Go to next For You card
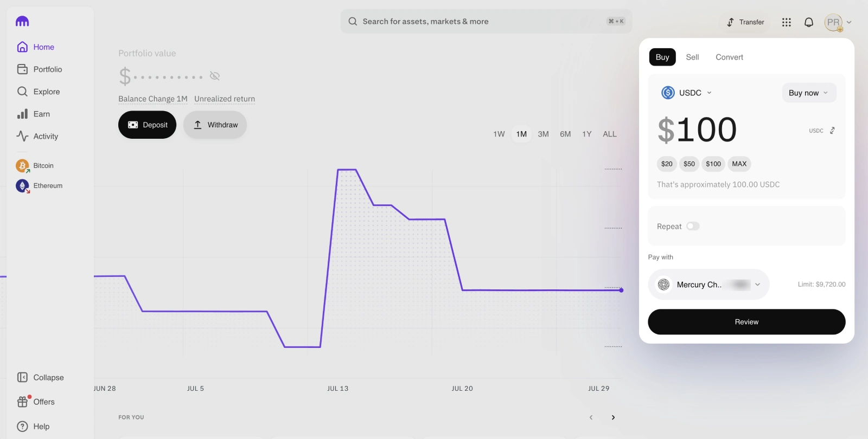 pos(613,417)
